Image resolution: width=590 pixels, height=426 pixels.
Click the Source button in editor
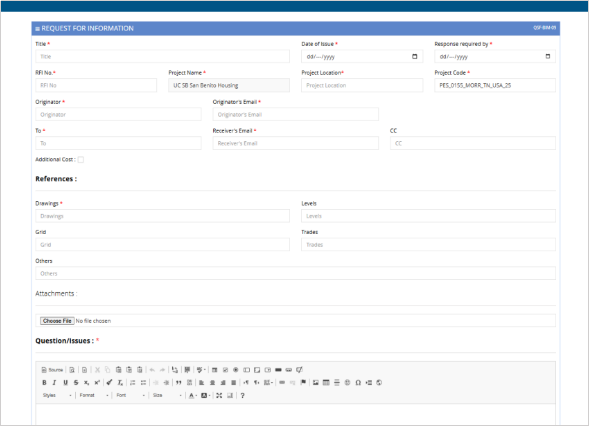(x=52, y=370)
